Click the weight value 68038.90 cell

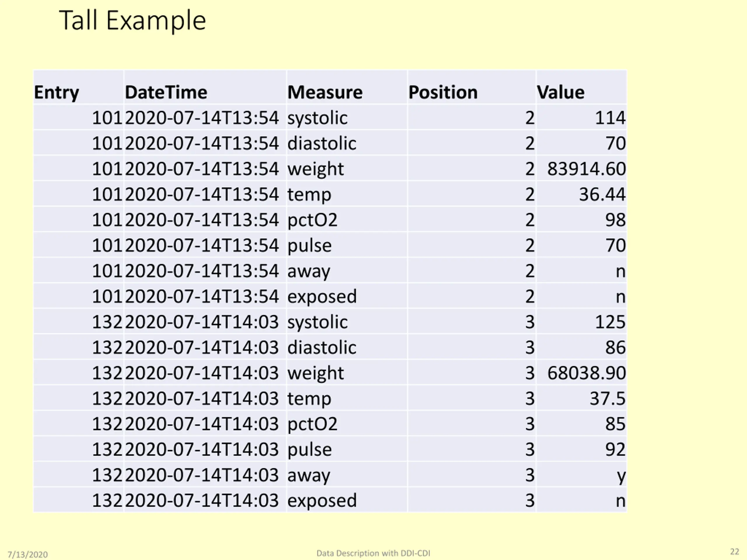click(x=582, y=373)
